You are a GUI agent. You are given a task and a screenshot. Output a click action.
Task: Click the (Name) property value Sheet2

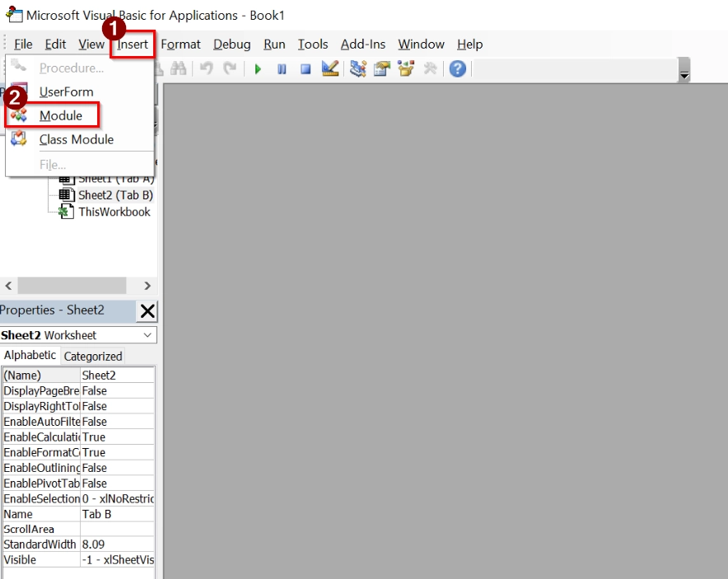118,376
